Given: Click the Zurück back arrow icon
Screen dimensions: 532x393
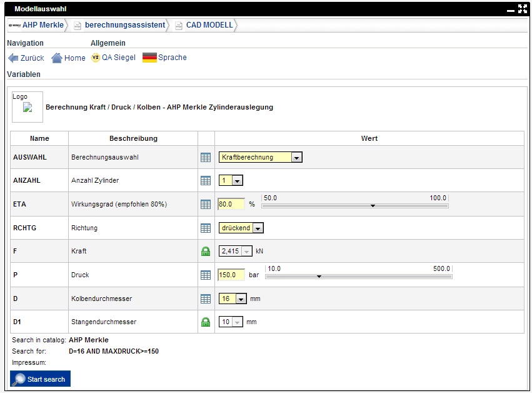Looking at the screenshot, I should click(13, 58).
